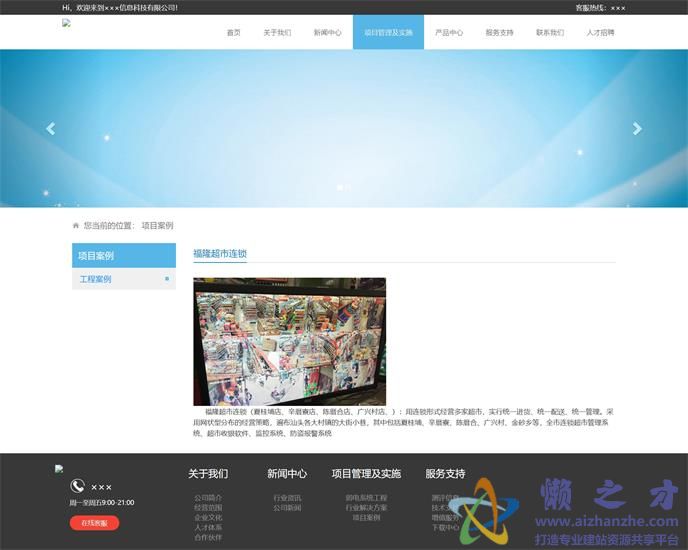The image size is (688, 550).
Task: Click the home icon in breadcrumb
Action: [x=76, y=226]
